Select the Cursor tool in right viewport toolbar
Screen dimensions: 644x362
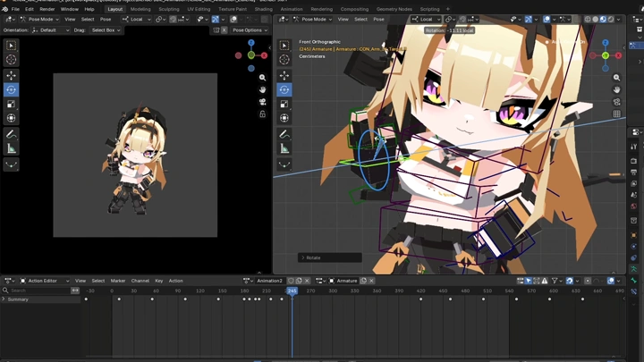(x=284, y=60)
